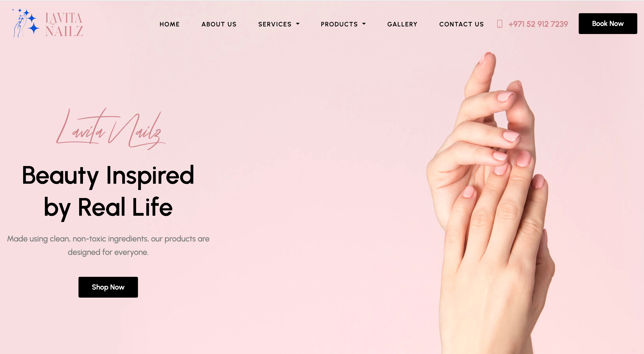Open the About Us page
The image size is (644, 354).
[219, 24]
